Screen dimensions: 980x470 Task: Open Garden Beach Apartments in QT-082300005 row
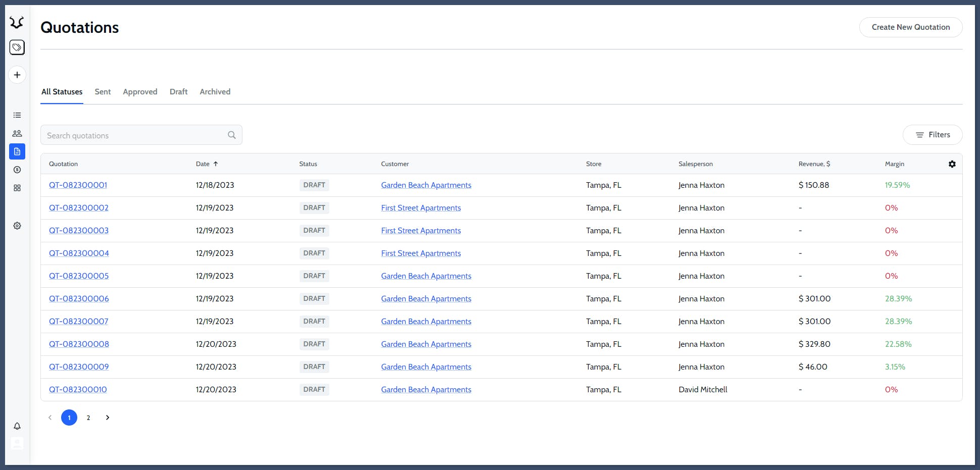click(426, 276)
